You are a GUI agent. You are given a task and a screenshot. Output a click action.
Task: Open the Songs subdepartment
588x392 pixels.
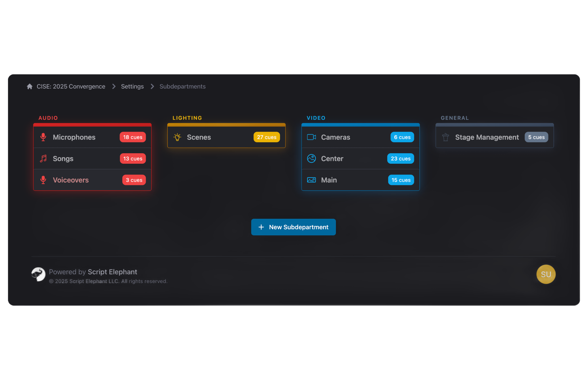click(92, 159)
